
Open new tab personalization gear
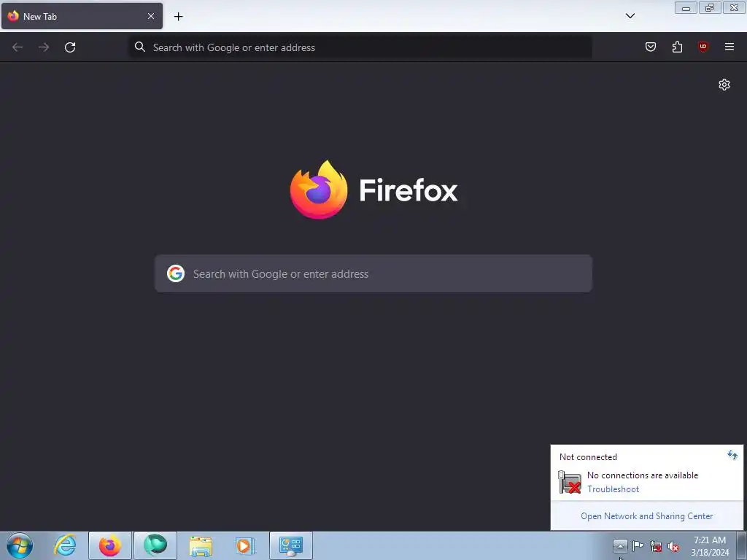click(724, 85)
